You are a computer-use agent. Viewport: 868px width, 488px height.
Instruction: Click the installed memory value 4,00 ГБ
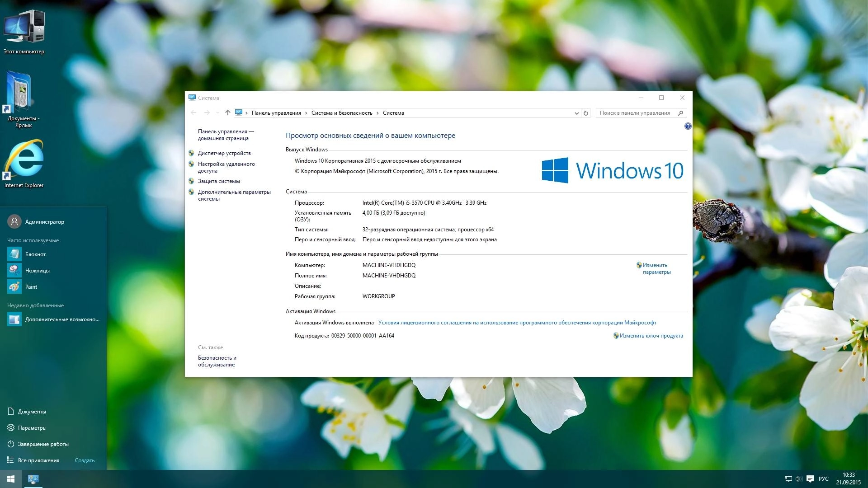pyautogui.click(x=394, y=213)
